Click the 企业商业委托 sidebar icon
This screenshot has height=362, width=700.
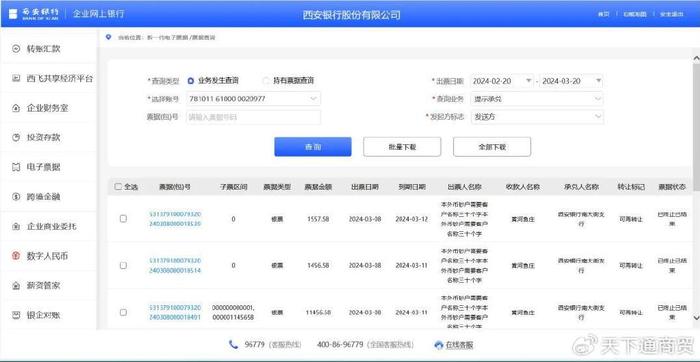(x=16, y=226)
